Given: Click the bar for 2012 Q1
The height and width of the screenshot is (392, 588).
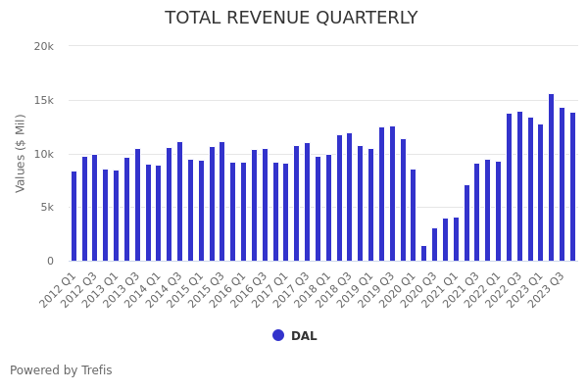Looking at the screenshot, I should [x=74, y=217].
